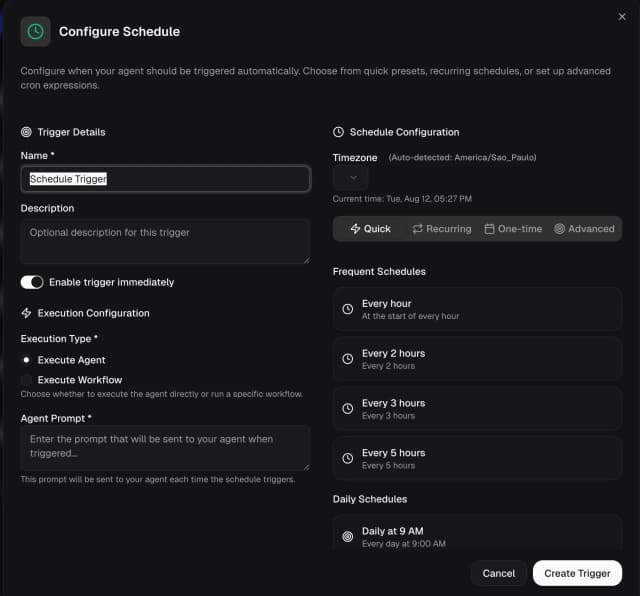Toggle Enable trigger immediately switch
This screenshot has height=596, width=640.
(32, 282)
